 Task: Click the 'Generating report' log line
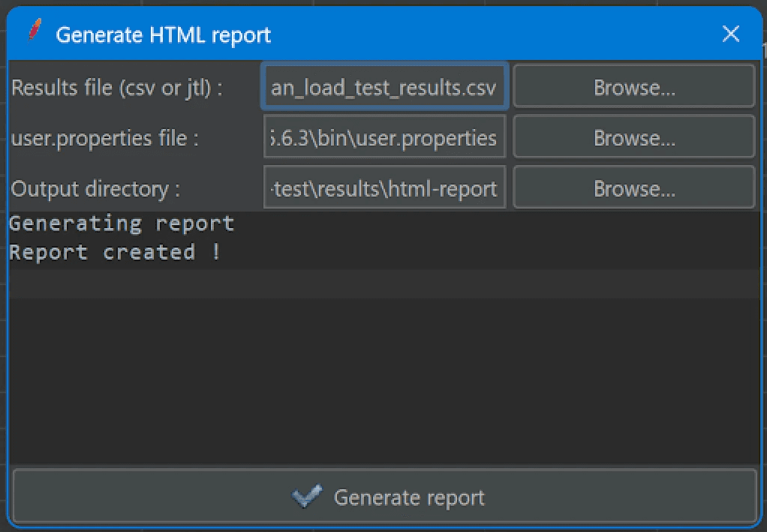[x=122, y=224]
